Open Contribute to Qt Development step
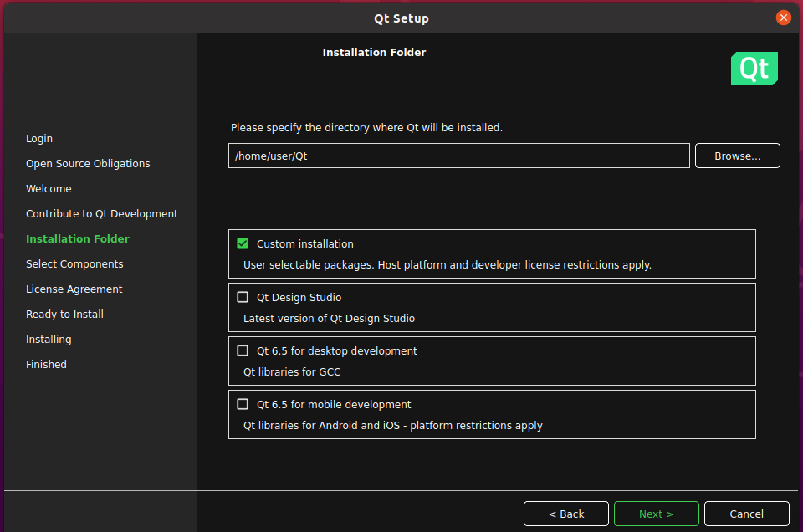Image resolution: width=803 pixels, height=532 pixels. [x=102, y=214]
